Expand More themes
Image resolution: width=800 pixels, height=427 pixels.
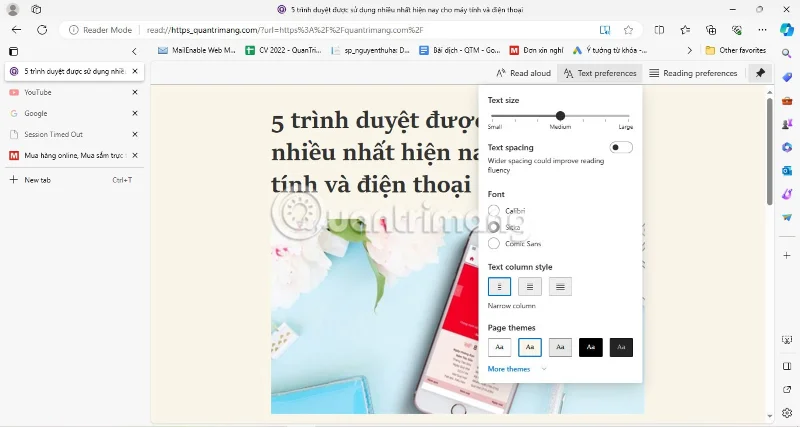click(x=516, y=369)
